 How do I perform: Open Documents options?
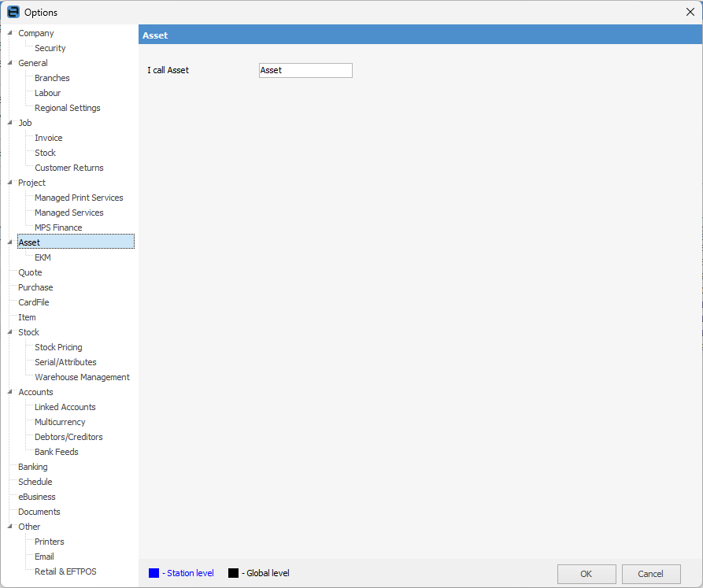coord(39,512)
